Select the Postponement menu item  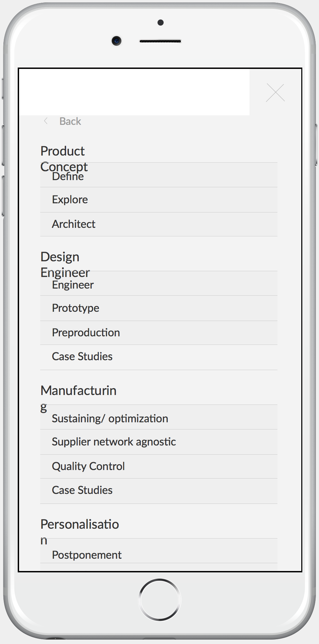tap(87, 555)
